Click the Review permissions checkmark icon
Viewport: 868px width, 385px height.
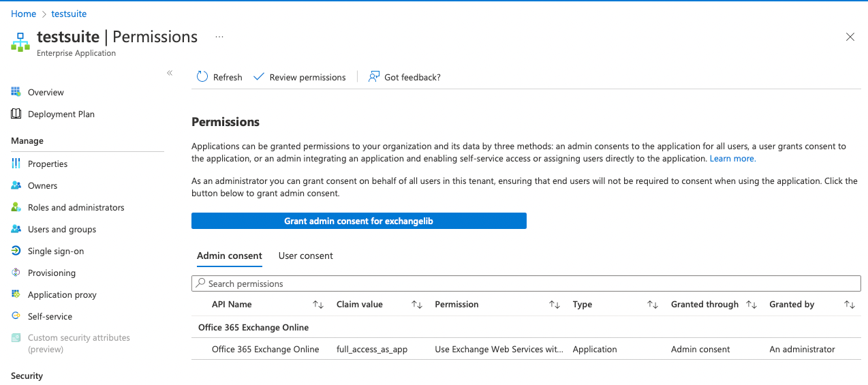coord(259,77)
